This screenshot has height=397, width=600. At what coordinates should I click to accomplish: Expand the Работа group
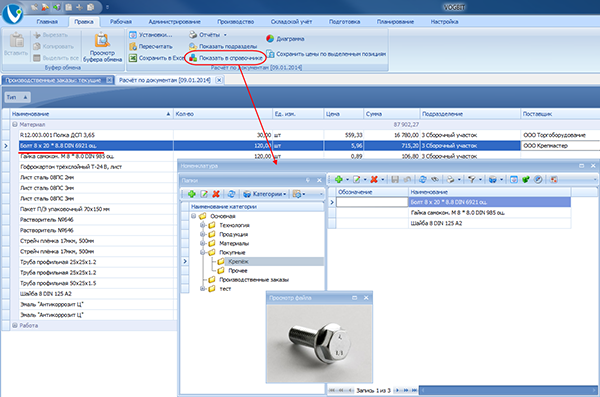pos(15,325)
